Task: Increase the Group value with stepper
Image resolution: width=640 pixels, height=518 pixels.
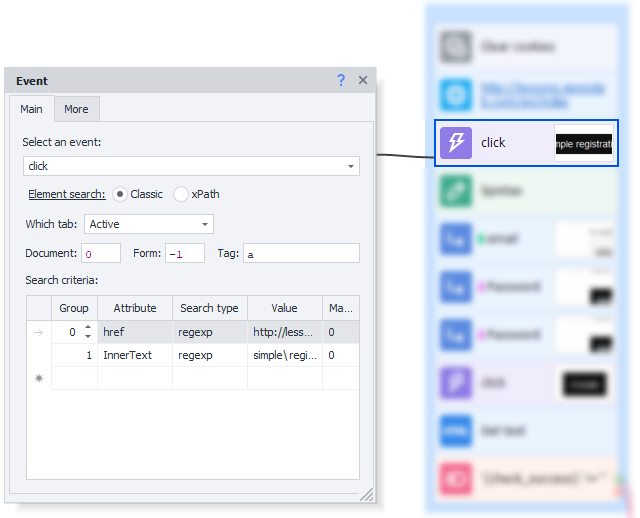Action: tap(87, 327)
